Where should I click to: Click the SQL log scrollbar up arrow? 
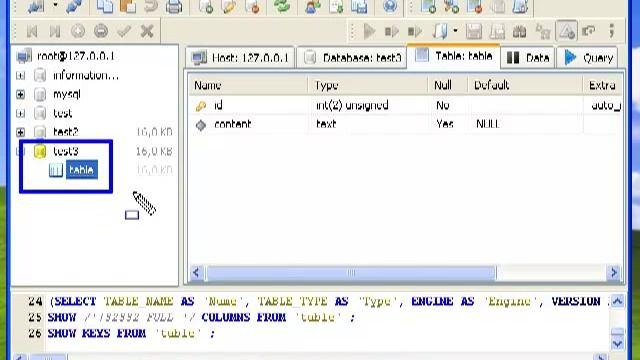click(617, 302)
